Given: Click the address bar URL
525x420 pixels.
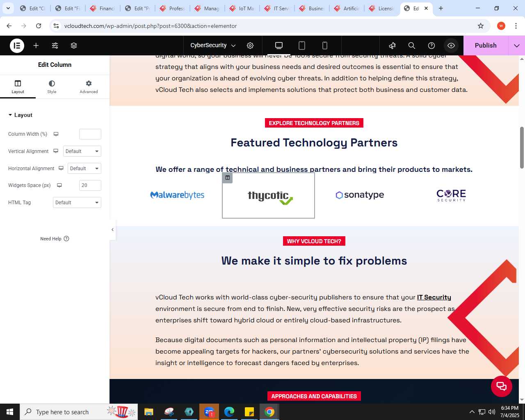Looking at the screenshot, I should tap(151, 26).
